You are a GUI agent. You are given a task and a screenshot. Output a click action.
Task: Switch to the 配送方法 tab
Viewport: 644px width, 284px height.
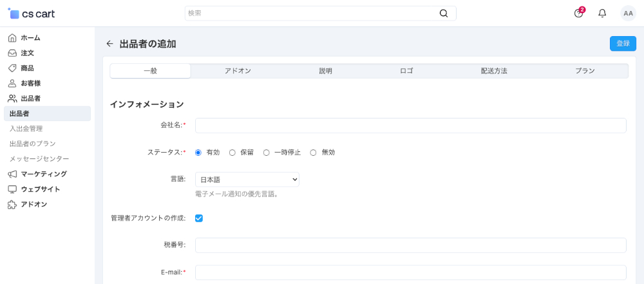coord(494,71)
